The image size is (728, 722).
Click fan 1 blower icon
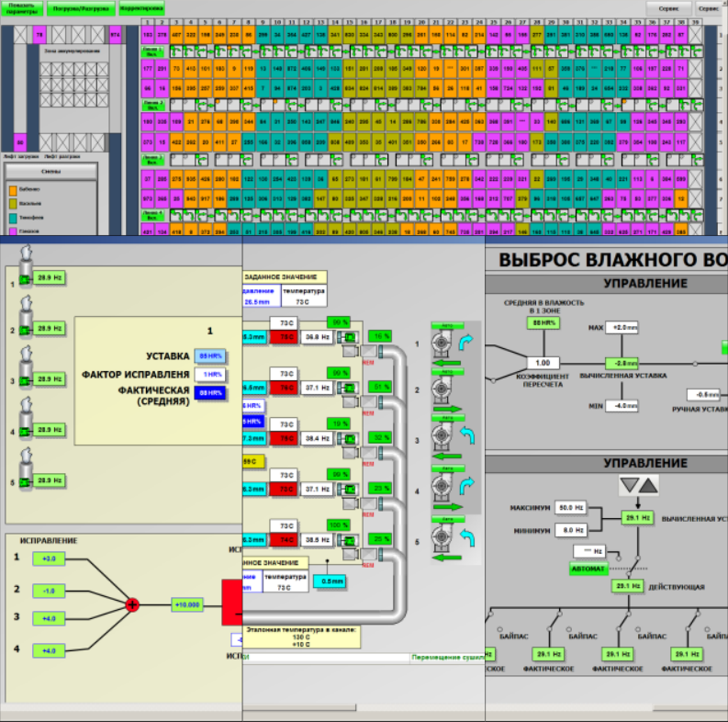pos(441,344)
